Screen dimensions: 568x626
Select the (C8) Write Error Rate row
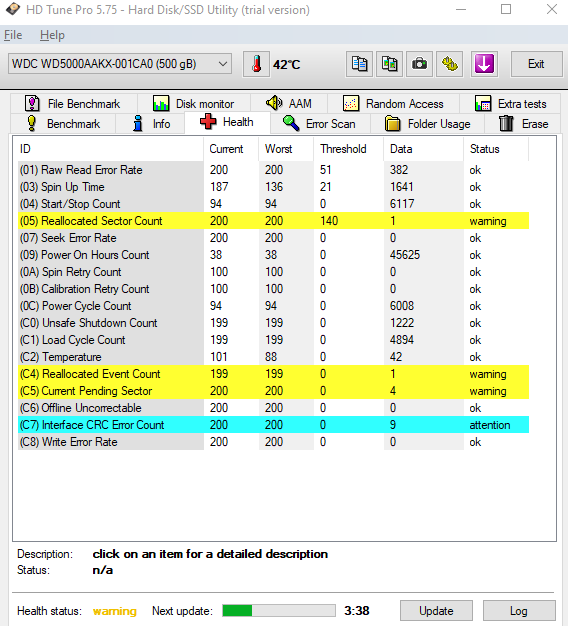273,442
